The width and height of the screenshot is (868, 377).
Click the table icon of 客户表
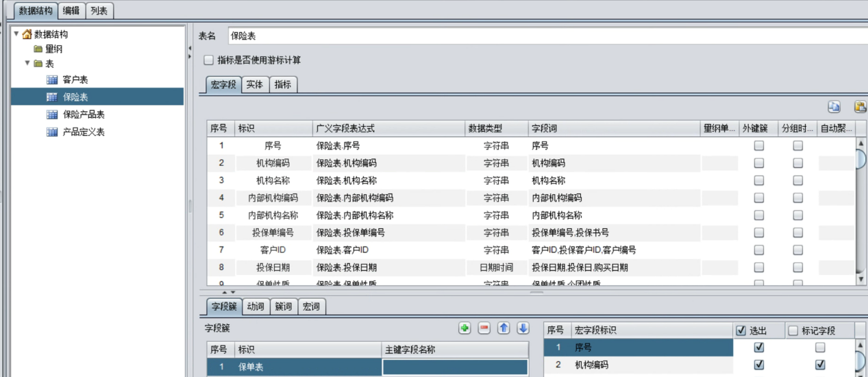(52, 80)
